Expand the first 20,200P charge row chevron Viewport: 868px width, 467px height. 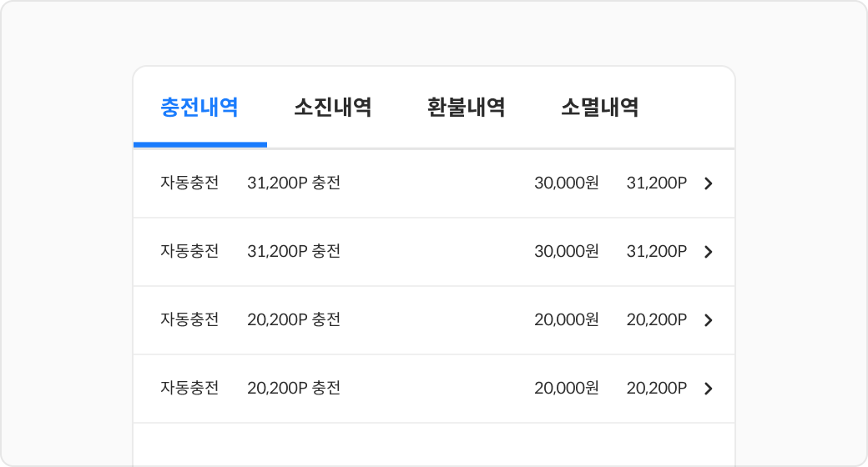(x=709, y=320)
